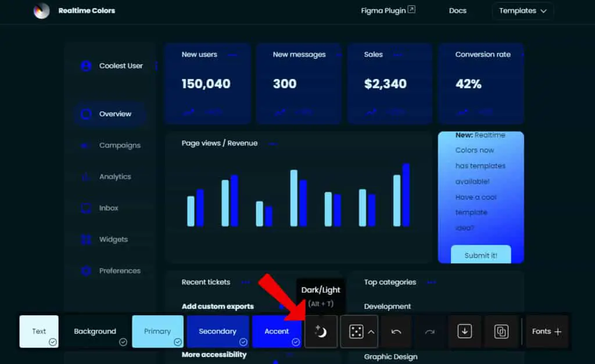
Task: Open the Figma Plugin link
Action: click(388, 10)
